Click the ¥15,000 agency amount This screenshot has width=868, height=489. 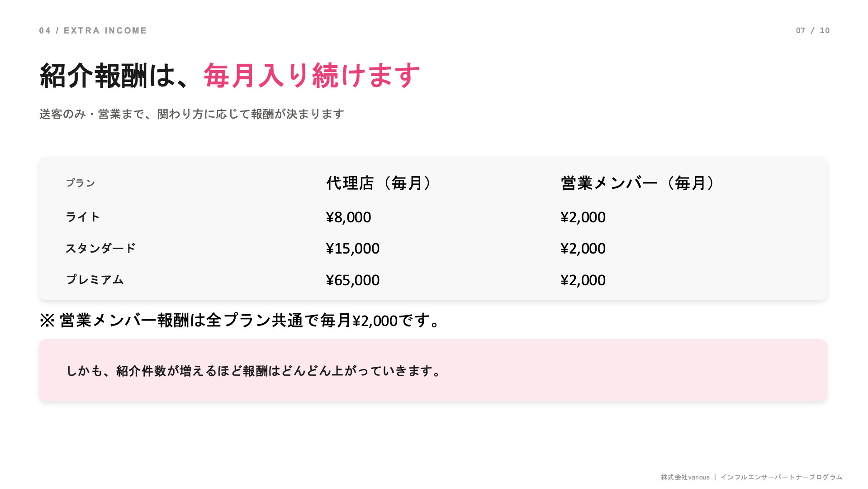[352, 248]
